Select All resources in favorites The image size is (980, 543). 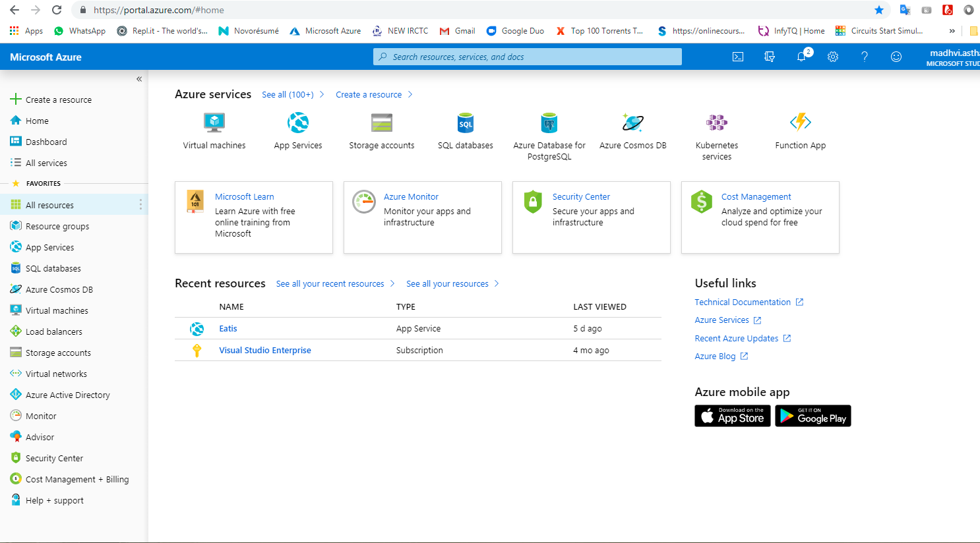click(x=74, y=206)
